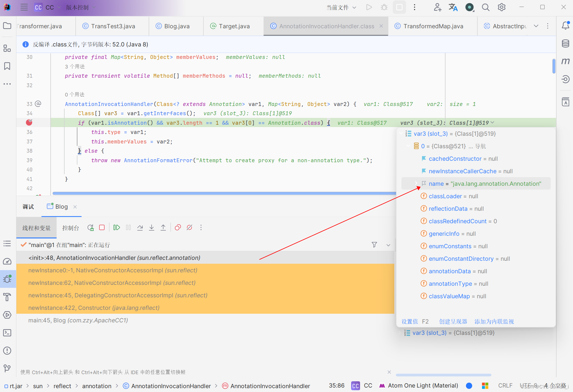Open the Problems tool window

click(7, 351)
